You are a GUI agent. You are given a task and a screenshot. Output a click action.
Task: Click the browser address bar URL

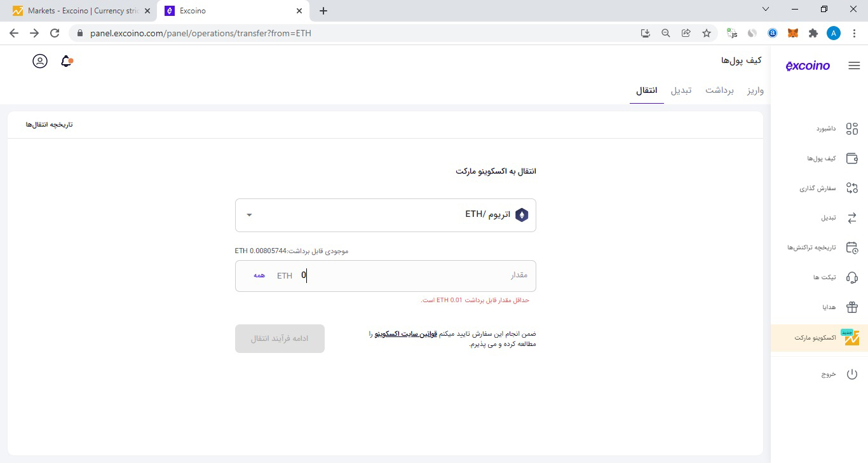click(201, 33)
